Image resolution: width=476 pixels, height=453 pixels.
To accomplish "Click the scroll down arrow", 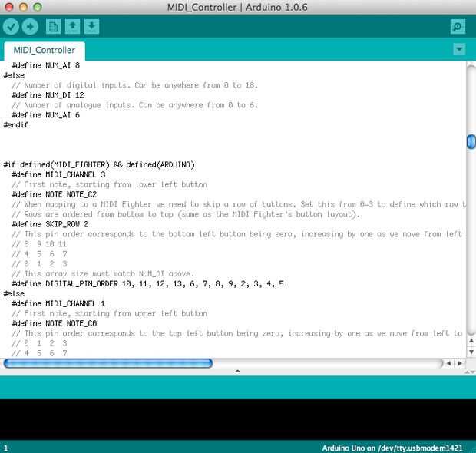I will pos(471,352).
